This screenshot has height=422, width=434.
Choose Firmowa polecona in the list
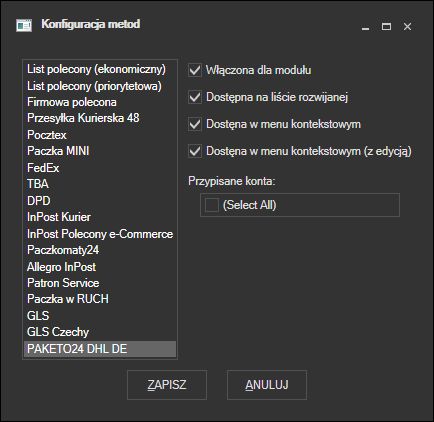tap(100, 102)
